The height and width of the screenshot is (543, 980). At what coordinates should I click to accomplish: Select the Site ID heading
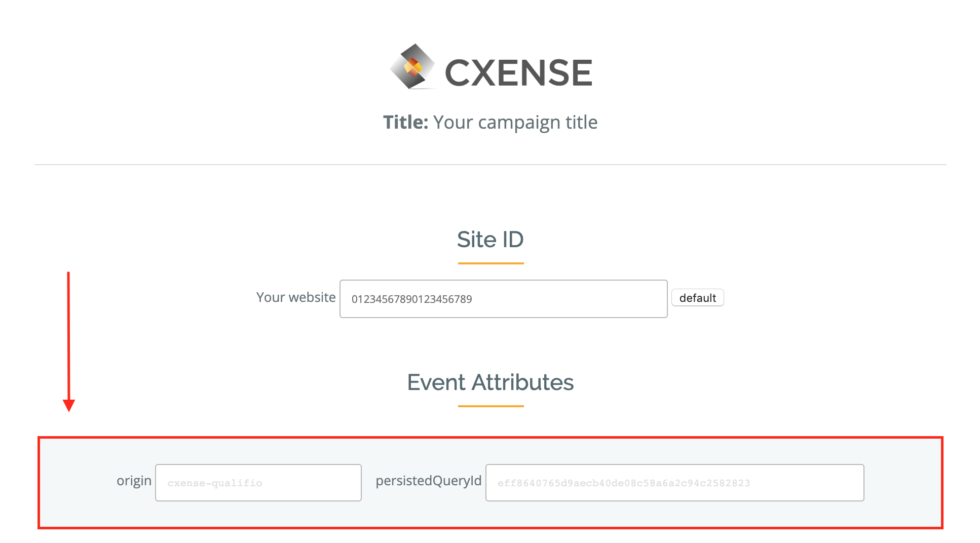click(490, 239)
